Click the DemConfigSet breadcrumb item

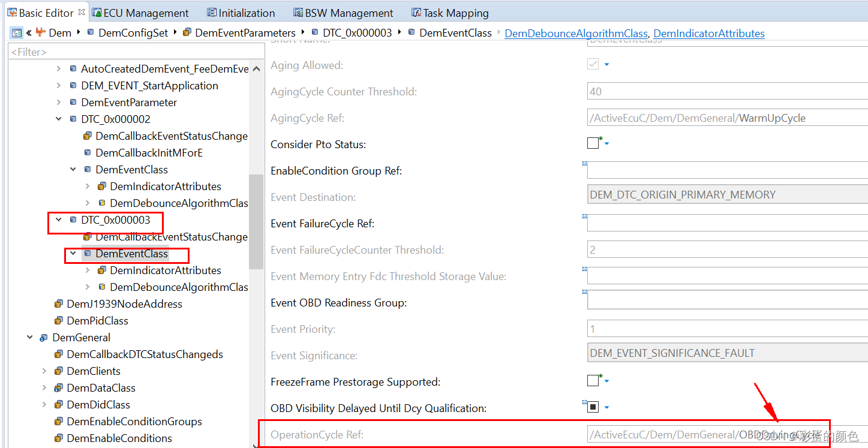133,33
